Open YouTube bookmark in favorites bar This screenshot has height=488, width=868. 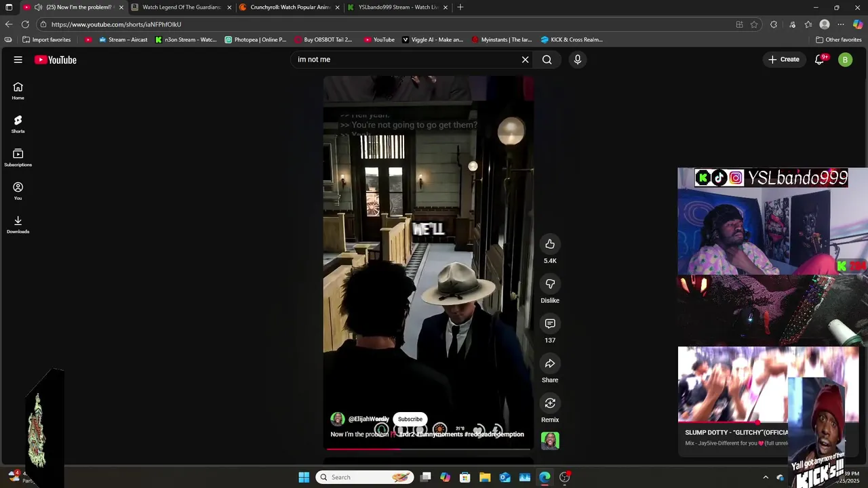(x=379, y=39)
